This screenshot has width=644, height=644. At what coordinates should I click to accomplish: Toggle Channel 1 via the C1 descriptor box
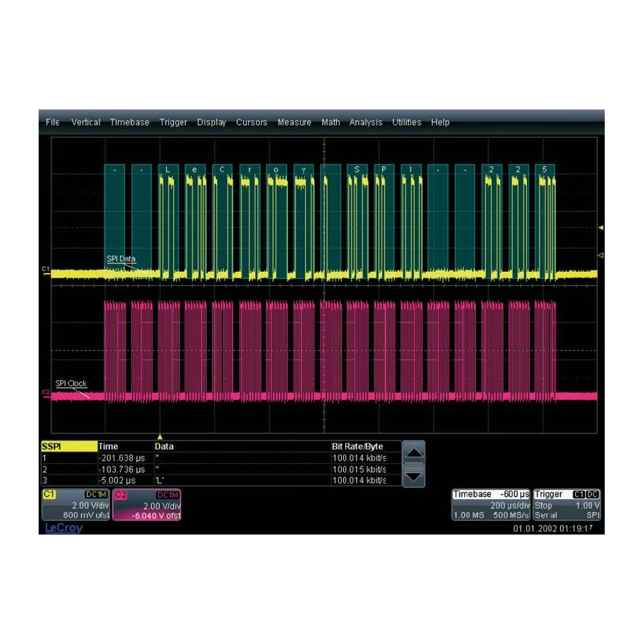coord(49,494)
